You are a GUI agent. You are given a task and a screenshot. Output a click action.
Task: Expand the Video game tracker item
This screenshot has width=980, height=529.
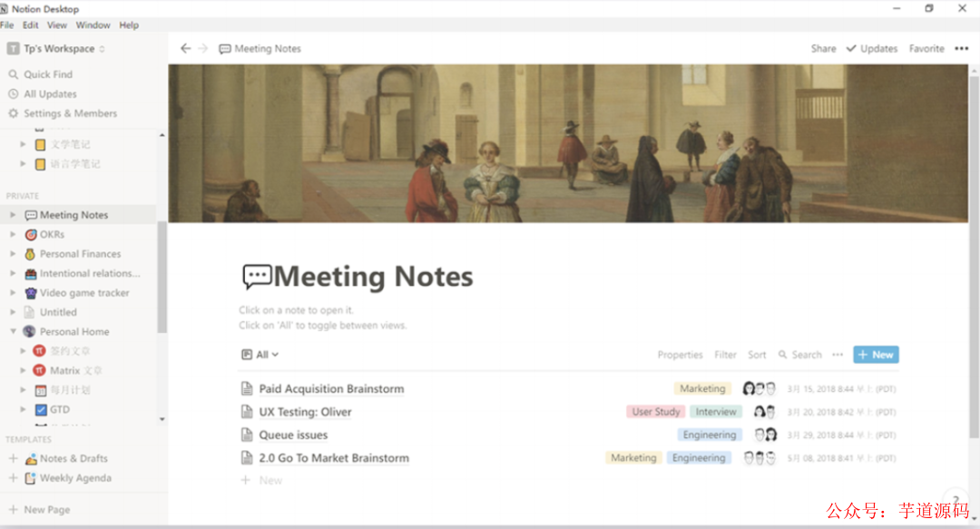pos(13,293)
